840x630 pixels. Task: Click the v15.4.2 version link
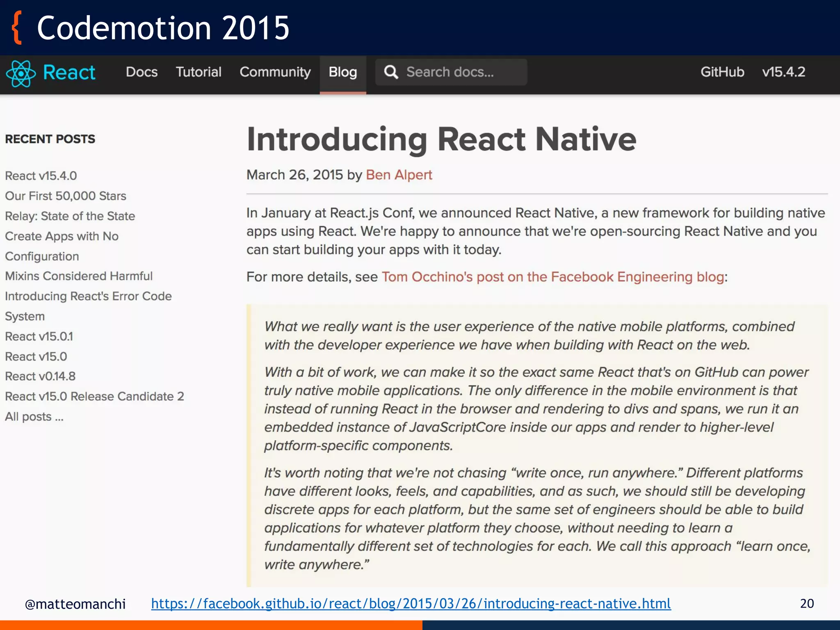(784, 72)
